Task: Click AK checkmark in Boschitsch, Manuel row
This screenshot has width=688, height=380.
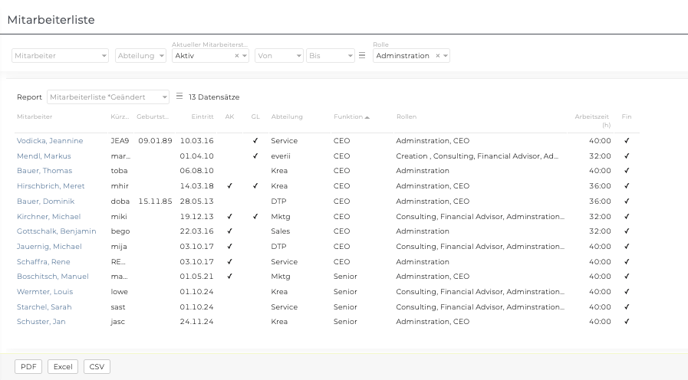Action: pyautogui.click(x=229, y=276)
